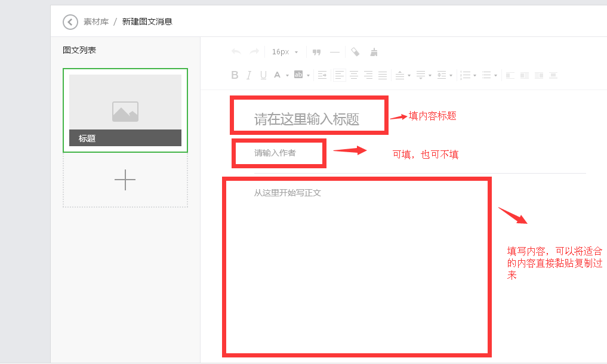This screenshot has height=364, width=607.
Task: Align text to center
Action: coord(354,75)
